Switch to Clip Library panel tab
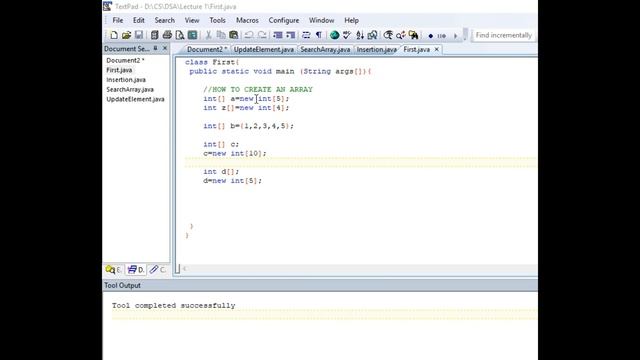Screen dimensions: 640x360 click(x=158, y=270)
